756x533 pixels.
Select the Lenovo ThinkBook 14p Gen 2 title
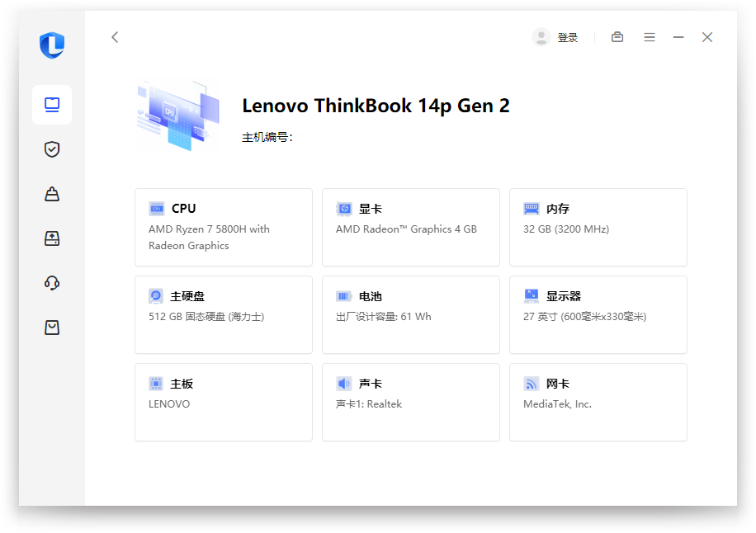[x=376, y=106]
